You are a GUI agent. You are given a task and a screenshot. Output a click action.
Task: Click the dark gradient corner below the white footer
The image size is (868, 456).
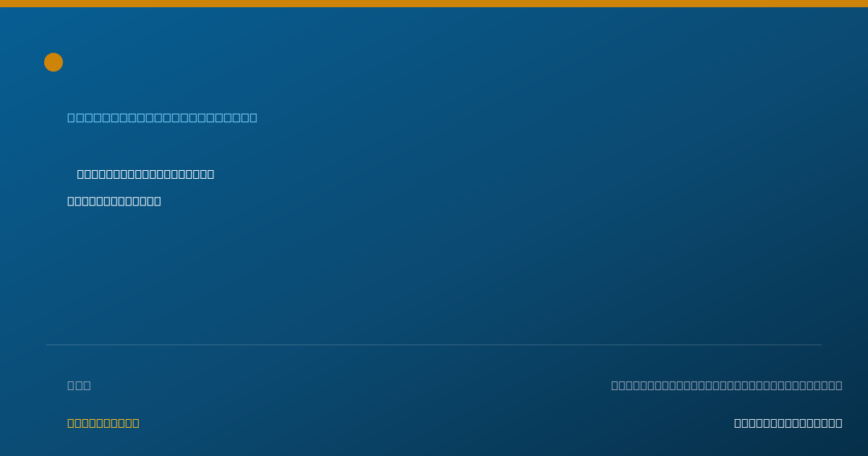point(832,443)
